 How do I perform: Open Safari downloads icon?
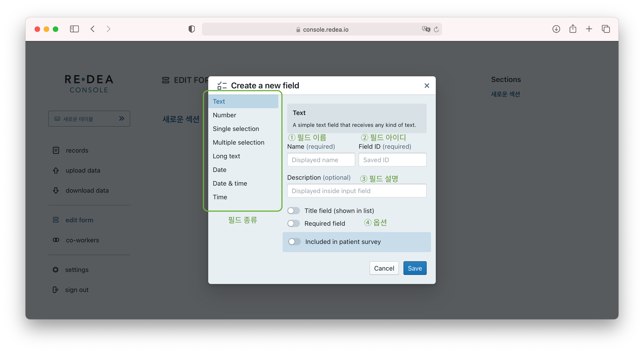point(556,29)
